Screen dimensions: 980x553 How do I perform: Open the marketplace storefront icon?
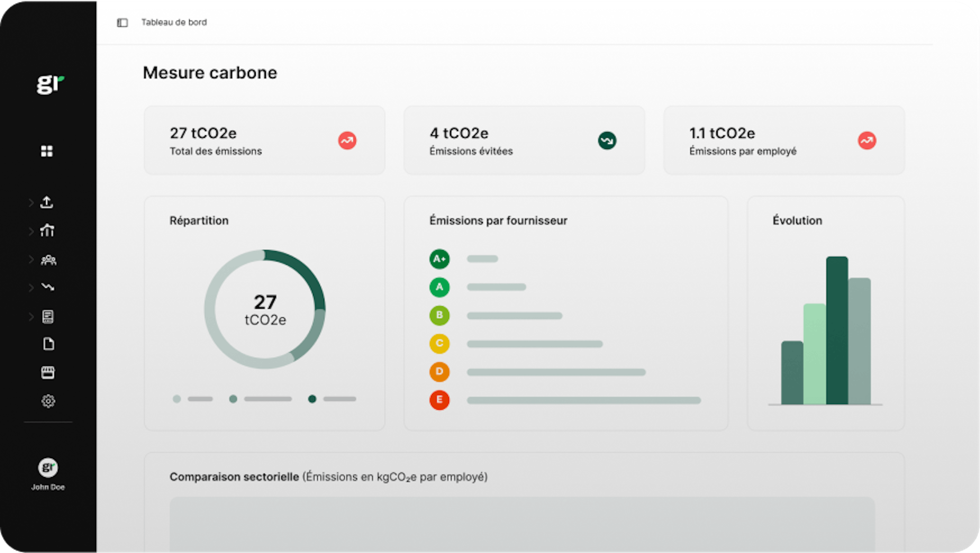tap(48, 373)
